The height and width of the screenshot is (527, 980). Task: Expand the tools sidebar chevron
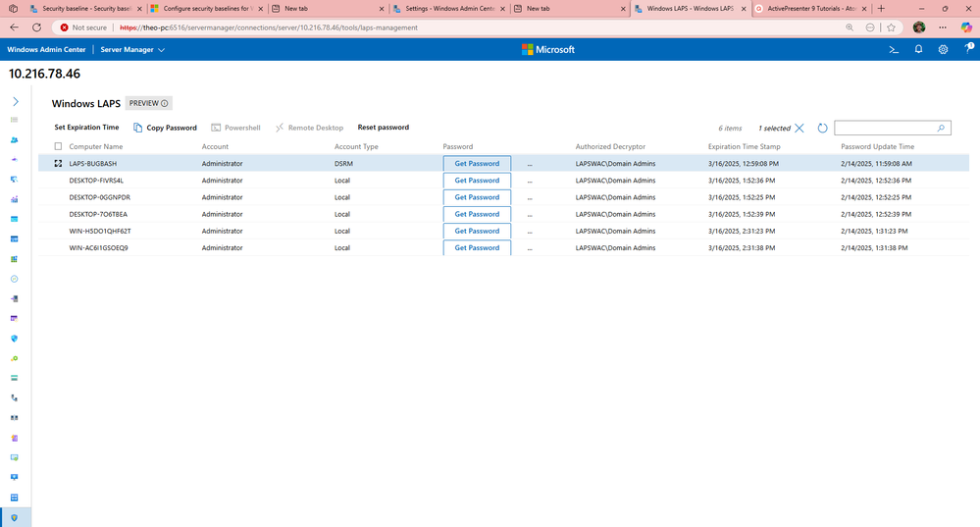point(16,101)
